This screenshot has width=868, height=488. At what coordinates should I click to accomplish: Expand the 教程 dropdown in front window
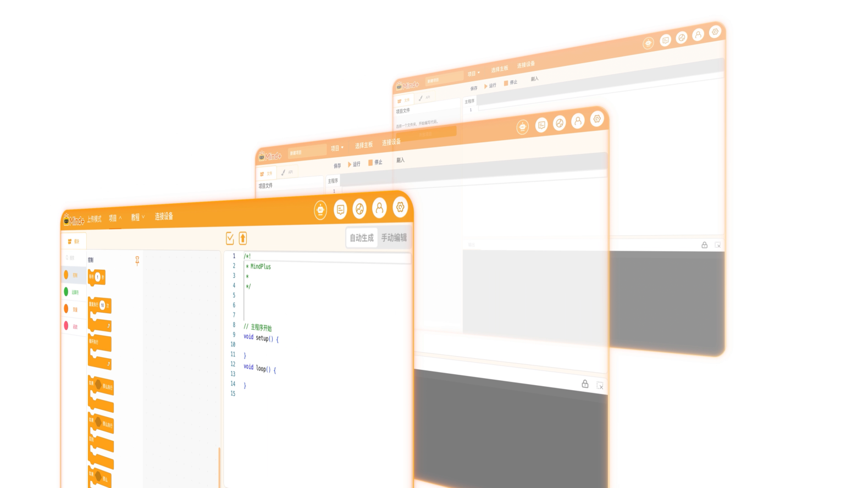tap(137, 218)
